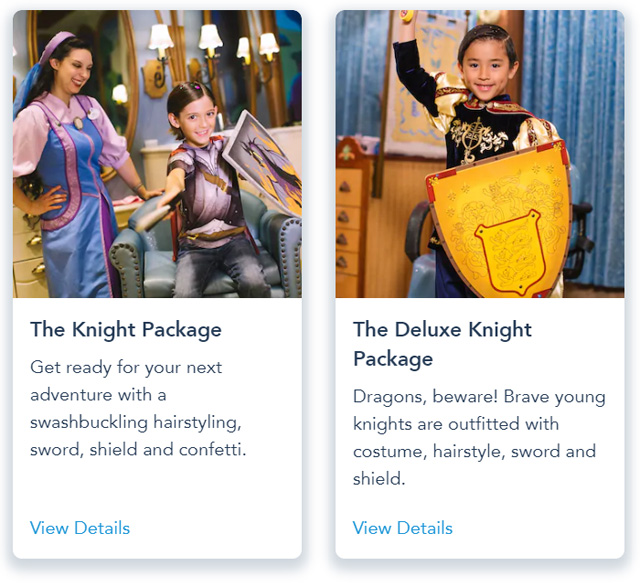Select The Deluxe Knight Package photo thumbnail
Image resolution: width=640 pixels, height=587 pixels.
pos(480,154)
